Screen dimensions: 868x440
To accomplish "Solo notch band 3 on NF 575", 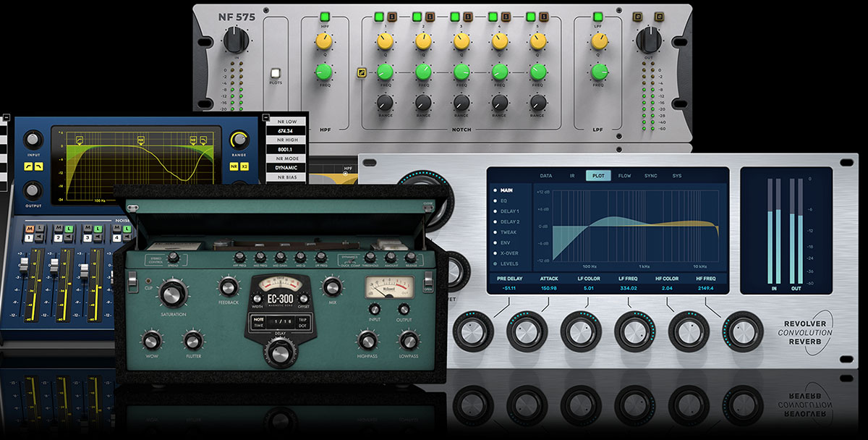I will pos(467,16).
